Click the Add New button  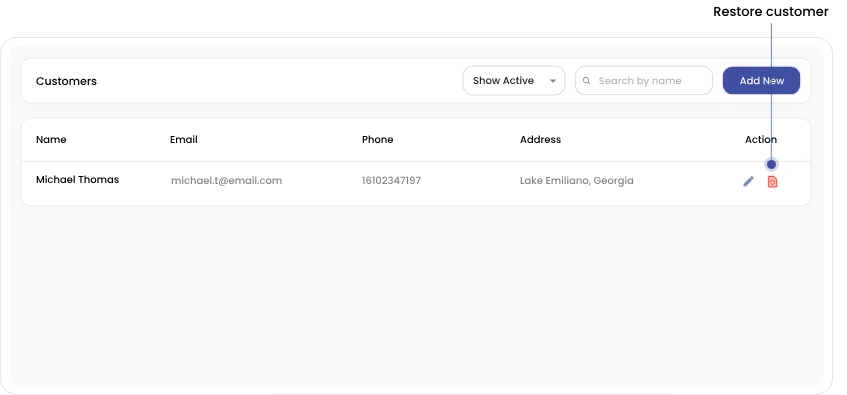pyautogui.click(x=762, y=81)
